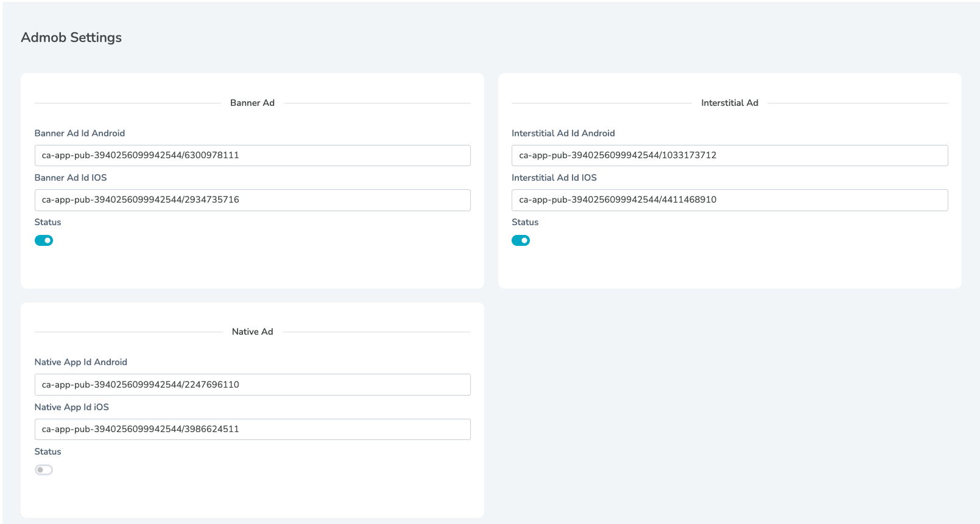The height and width of the screenshot is (524, 980).
Task: Focus the Native App Id Android field
Action: 252,385
